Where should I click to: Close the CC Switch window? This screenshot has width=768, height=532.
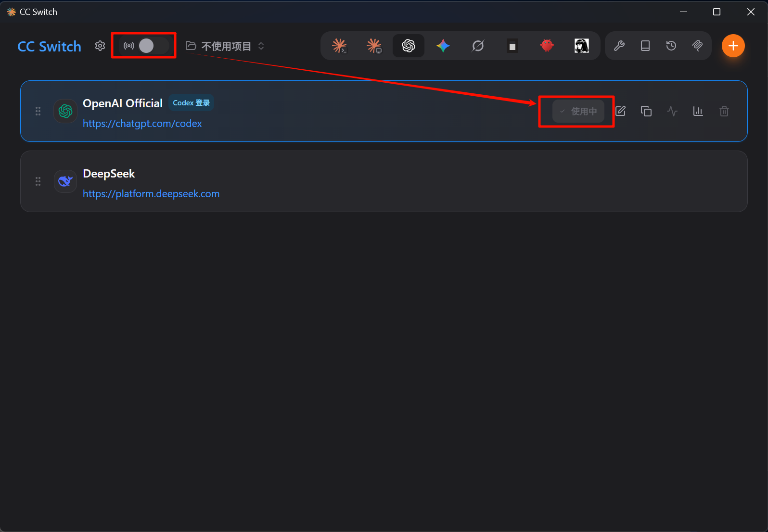(x=751, y=12)
